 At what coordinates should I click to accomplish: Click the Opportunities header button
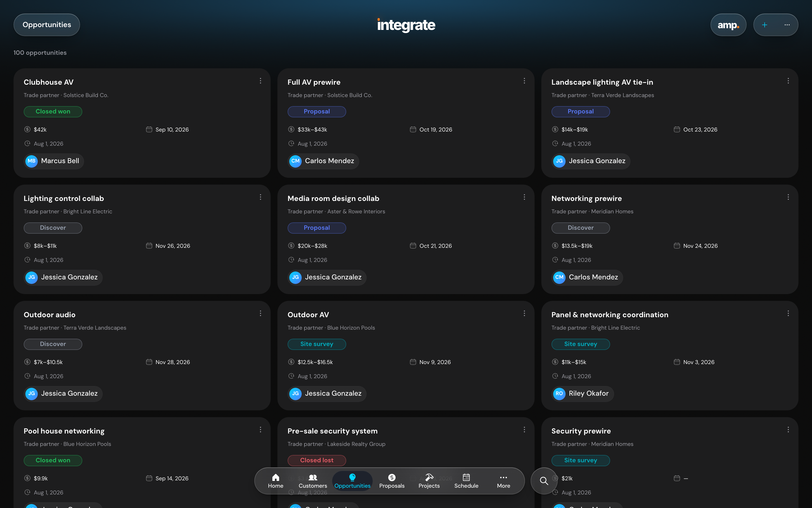pyautogui.click(x=47, y=25)
